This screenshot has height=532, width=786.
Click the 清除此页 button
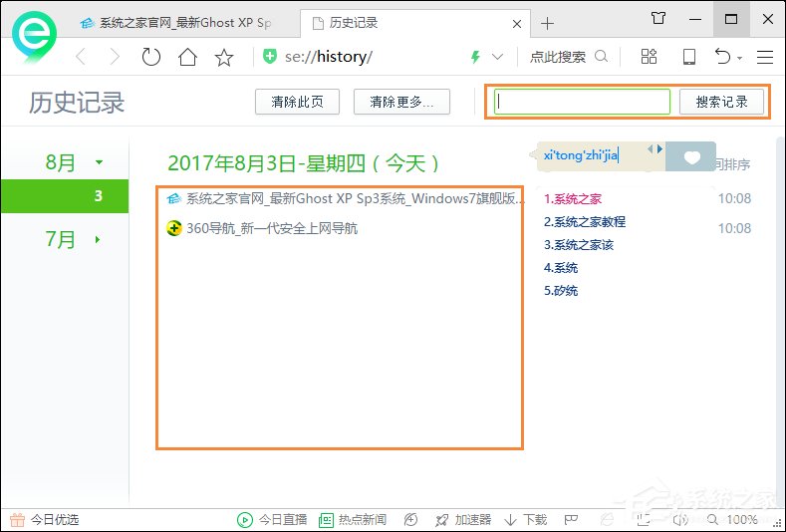click(297, 102)
